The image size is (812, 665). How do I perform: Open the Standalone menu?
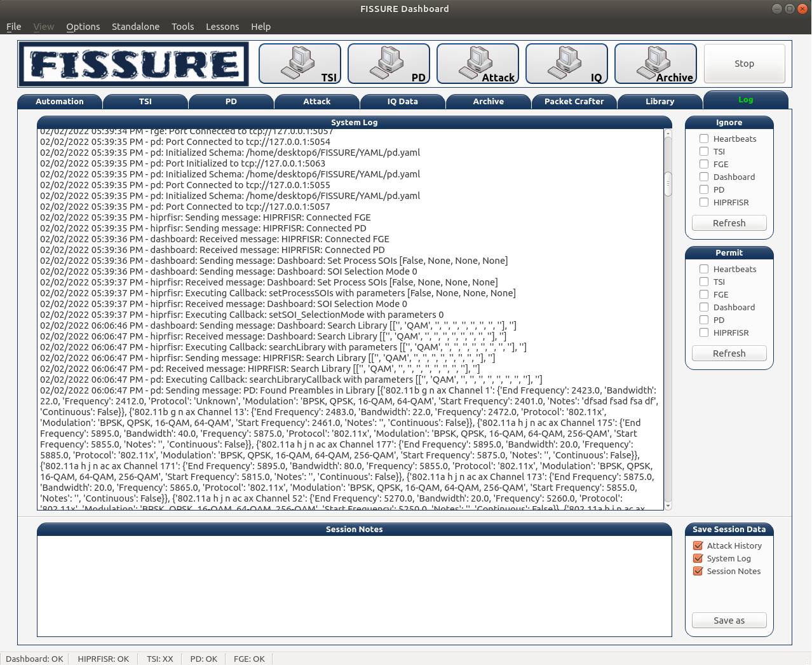136,27
